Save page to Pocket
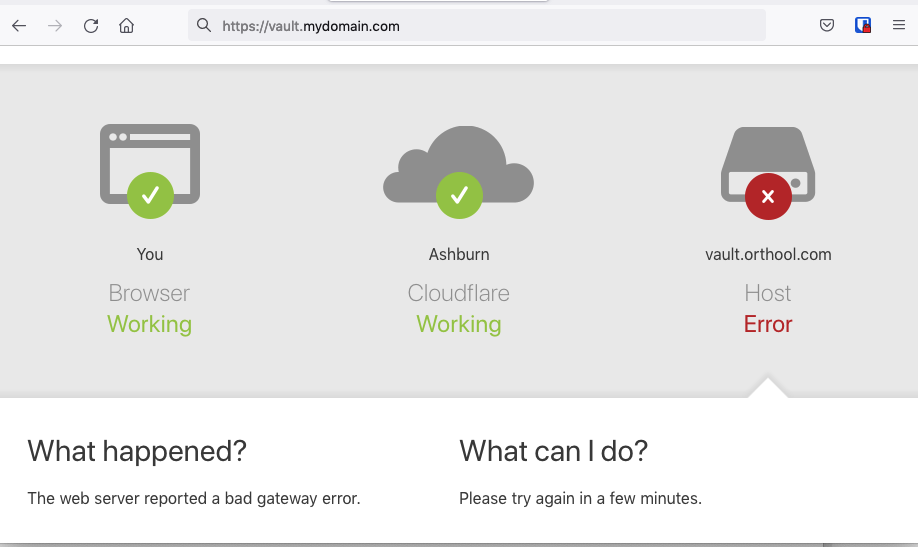Image resolution: width=918 pixels, height=547 pixels. pos(827,25)
